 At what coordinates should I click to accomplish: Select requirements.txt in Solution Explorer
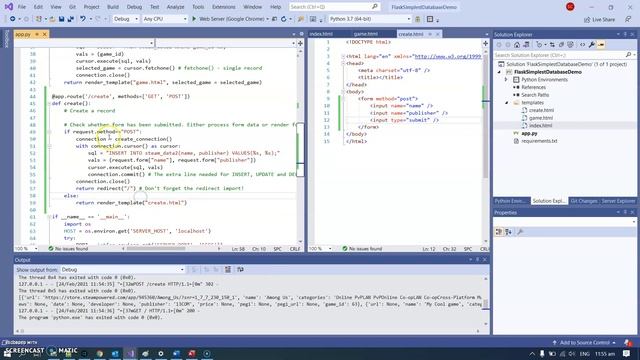539,141
